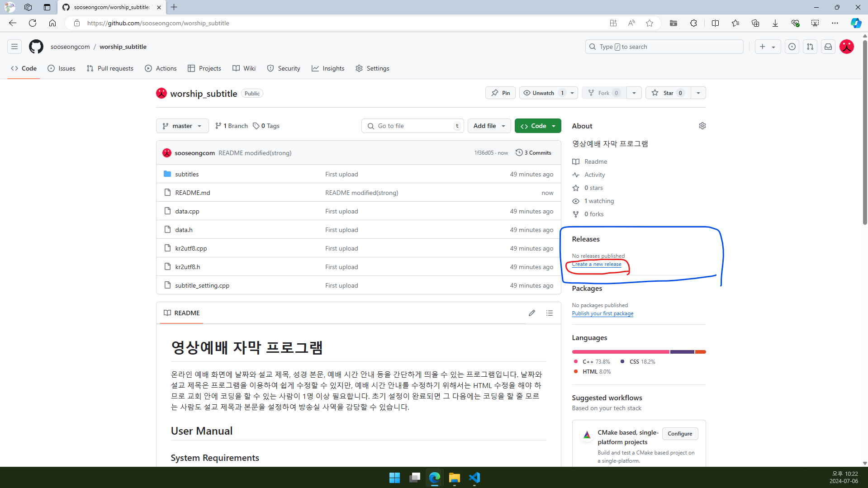Focus the Type / to search box
This screenshot has width=868, height=488.
point(664,47)
